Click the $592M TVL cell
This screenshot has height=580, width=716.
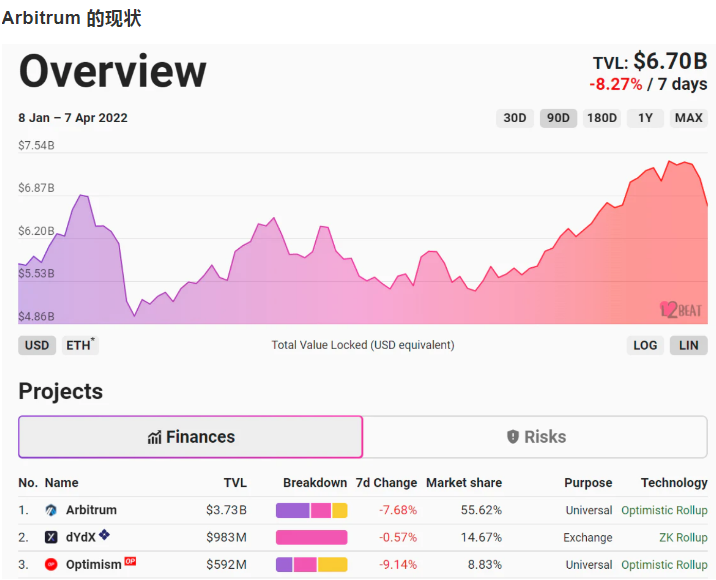[x=226, y=565]
